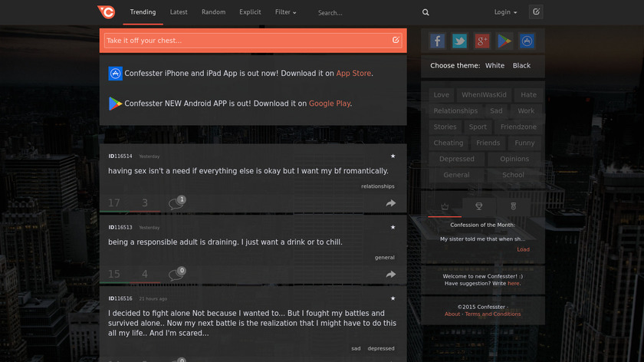Favorite confession ID116513 with the star
Image resolution: width=644 pixels, height=362 pixels.
pos(393,227)
